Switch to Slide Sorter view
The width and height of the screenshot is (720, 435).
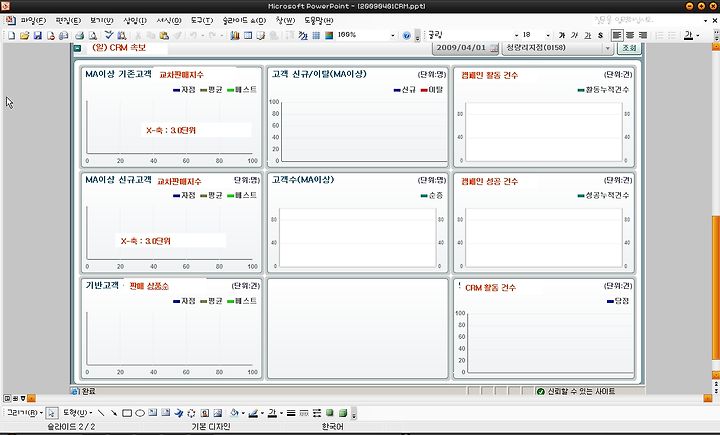[x=15, y=398]
